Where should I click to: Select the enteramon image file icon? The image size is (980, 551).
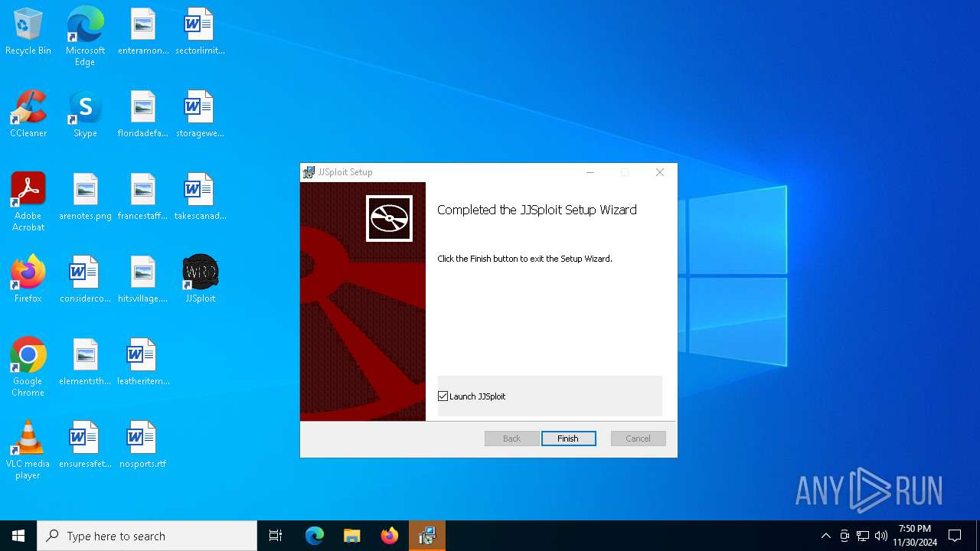click(x=143, y=31)
